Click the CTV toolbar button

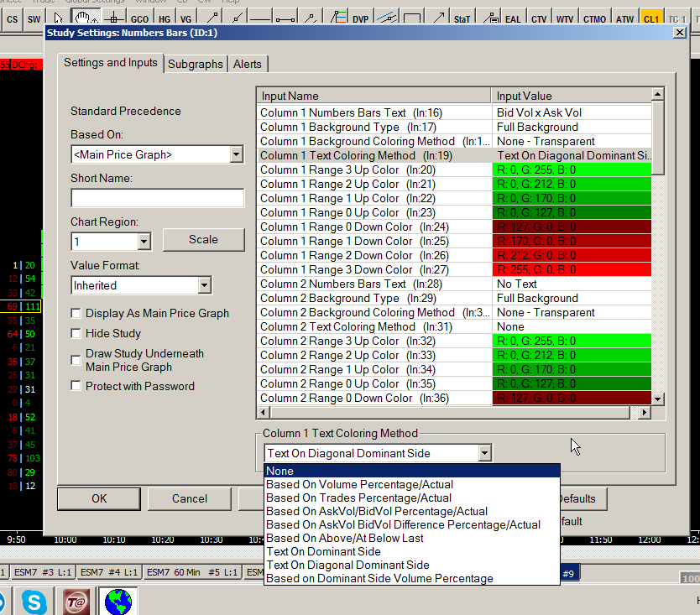pos(538,18)
